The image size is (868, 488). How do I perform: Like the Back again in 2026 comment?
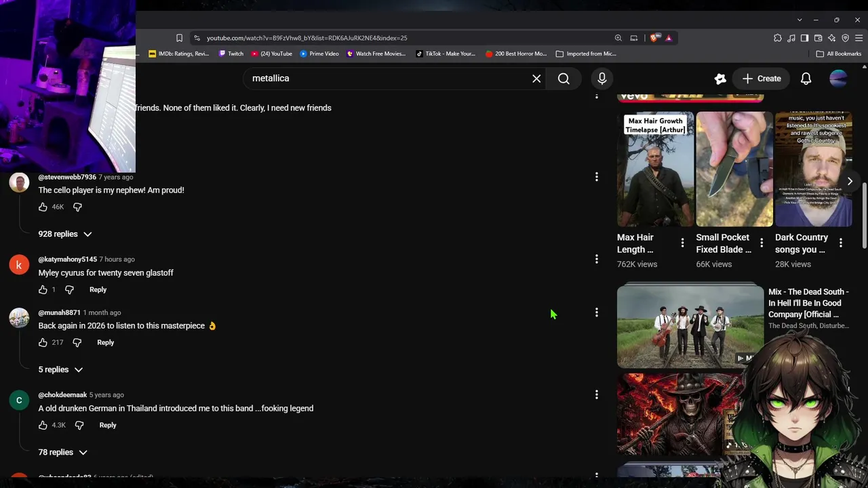[43, 342]
